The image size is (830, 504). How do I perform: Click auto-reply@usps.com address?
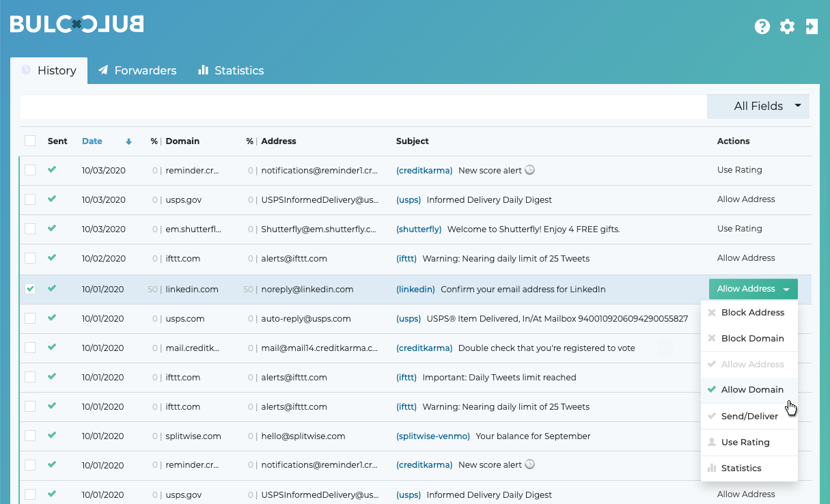coord(306,319)
